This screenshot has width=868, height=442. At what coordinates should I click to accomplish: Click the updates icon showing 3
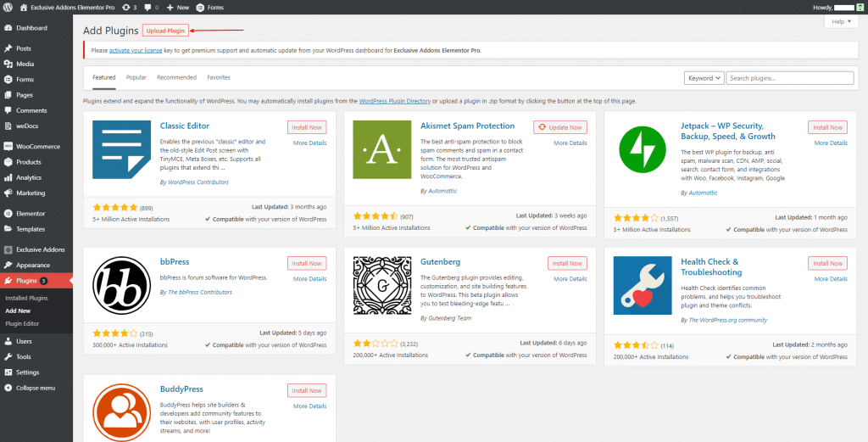click(x=126, y=8)
